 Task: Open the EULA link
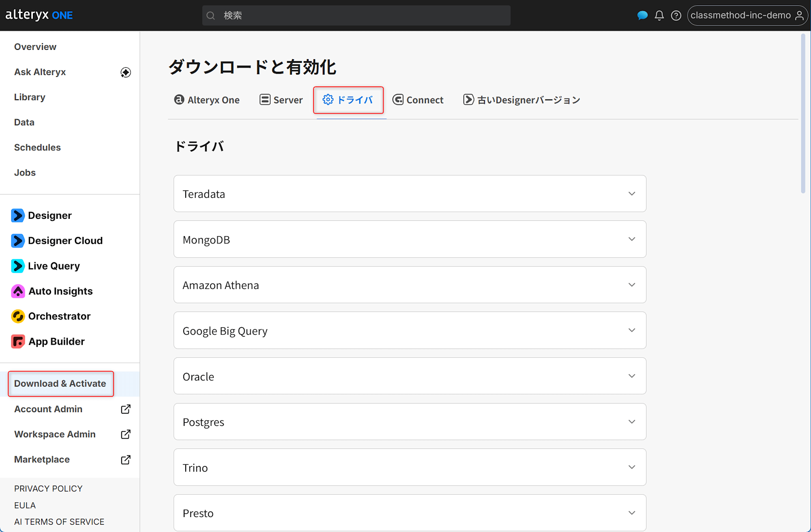[x=25, y=505]
